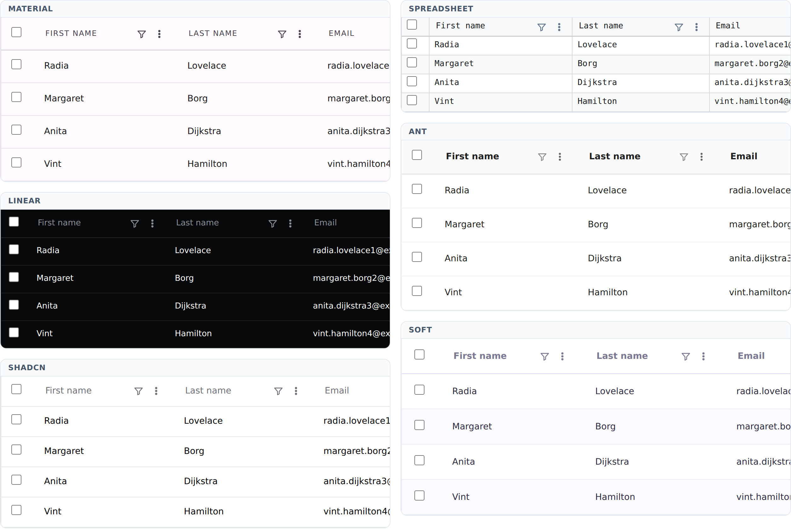Open Last name column menu in Linear table
Viewport: 791px width, 532px height.
[x=290, y=224]
